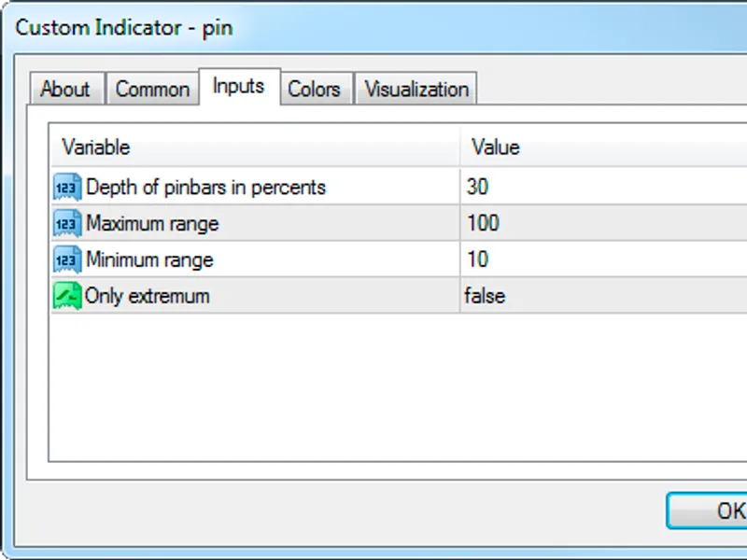This screenshot has width=747, height=560.
Task: Select the 'Maximum range' variable name
Action: point(152,223)
